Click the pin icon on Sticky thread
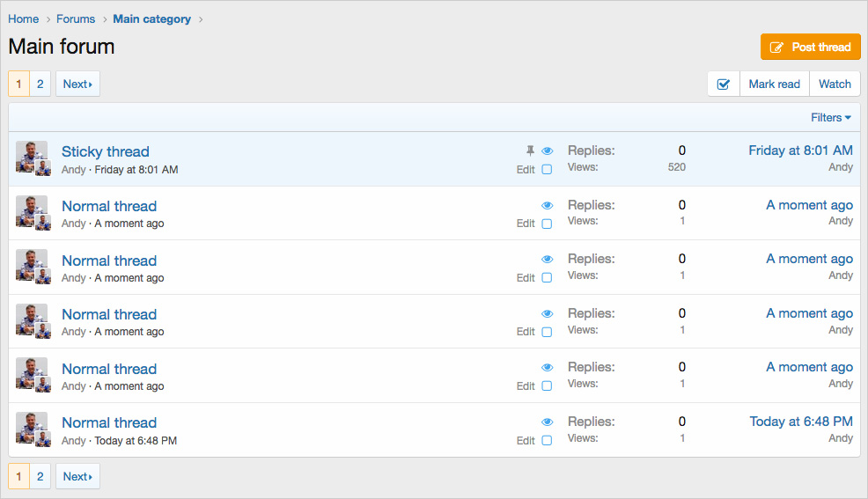Viewport: 868px width, 499px height. pos(530,151)
